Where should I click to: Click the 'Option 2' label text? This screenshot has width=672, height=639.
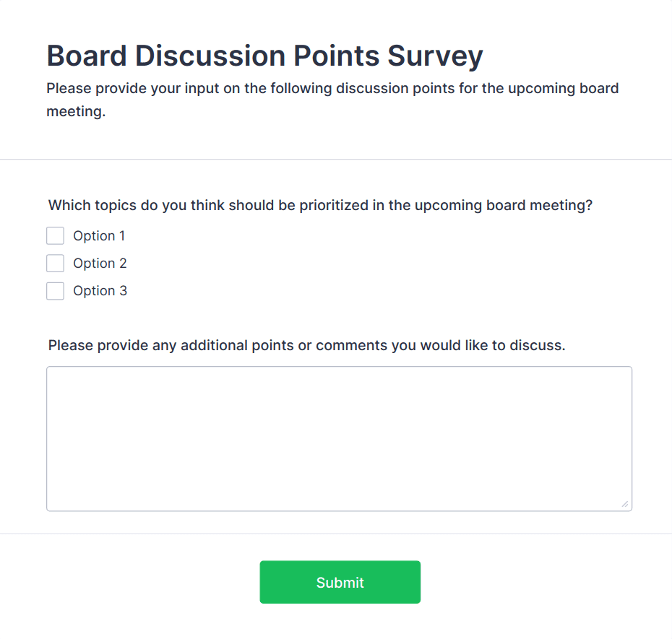pos(100,264)
